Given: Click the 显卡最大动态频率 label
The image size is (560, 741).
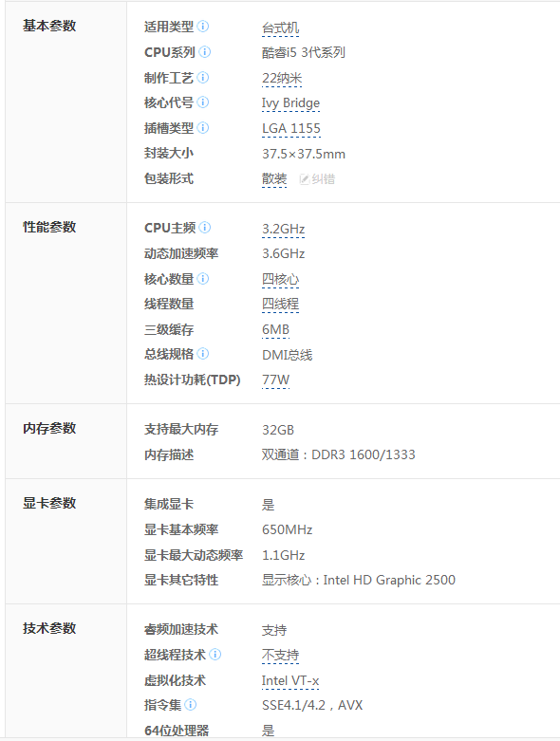Looking at the screenshot, I should pyautogui.click(x=194, y=555).
